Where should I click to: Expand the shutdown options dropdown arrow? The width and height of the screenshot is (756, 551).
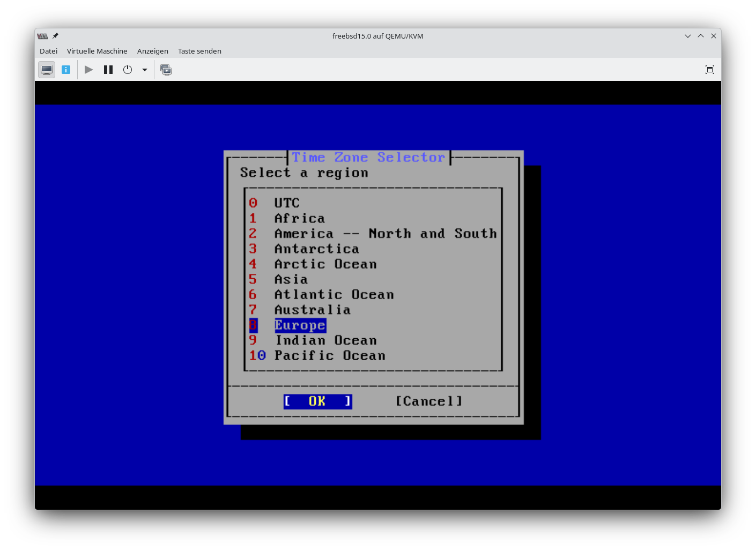(145, 70)
